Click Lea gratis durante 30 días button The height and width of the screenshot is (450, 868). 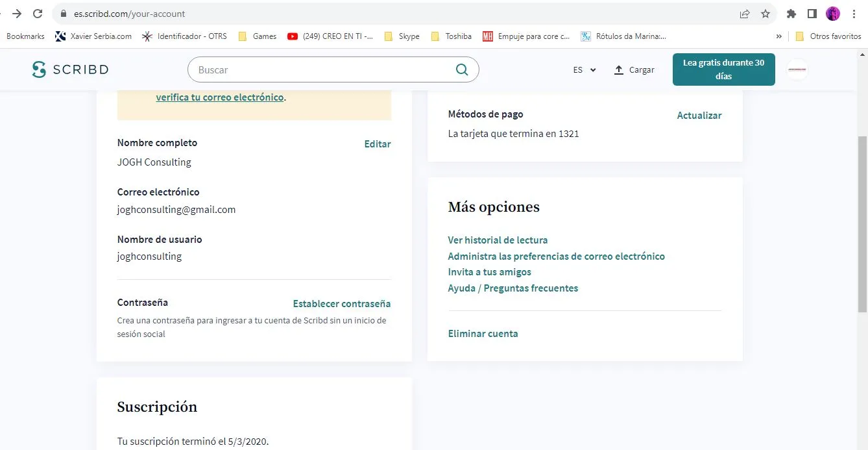(724, 69)
